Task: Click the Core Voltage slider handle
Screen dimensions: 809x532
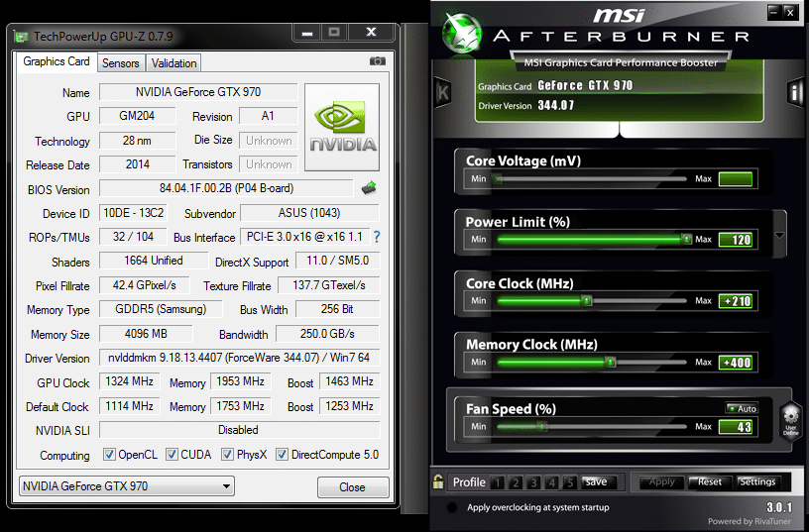Action: click(498, 179)
